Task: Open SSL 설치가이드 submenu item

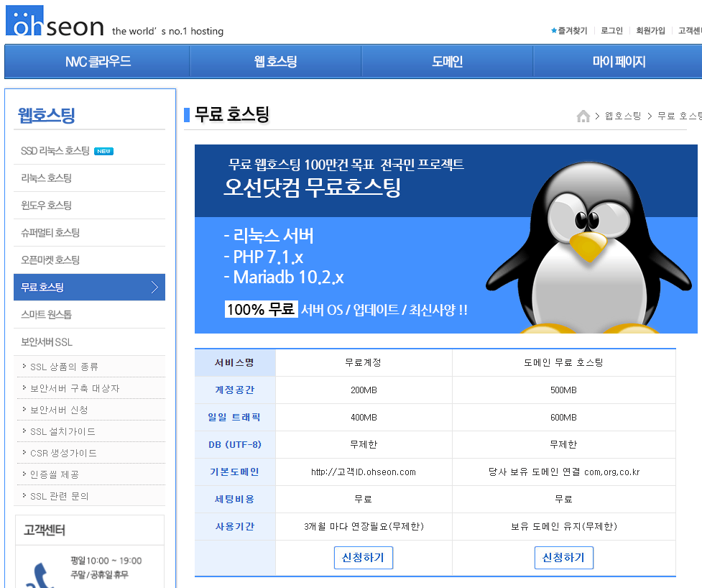Action: coord(63,431)
